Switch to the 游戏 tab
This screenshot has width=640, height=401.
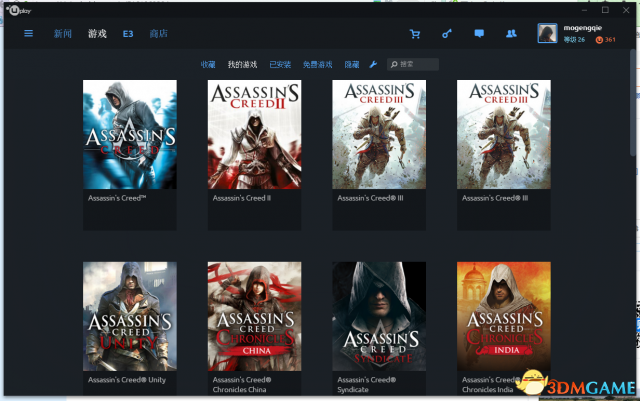[97, 33]
